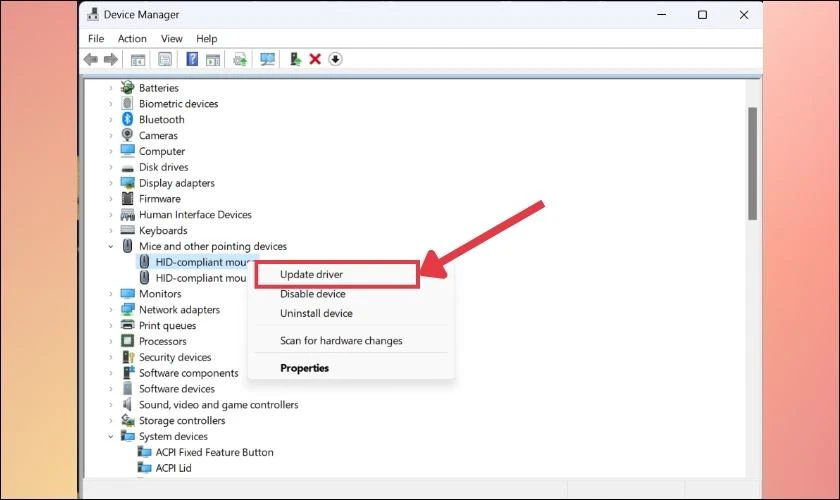Click Scan for hardware changes monitor icon

click(x=267, y=59)
